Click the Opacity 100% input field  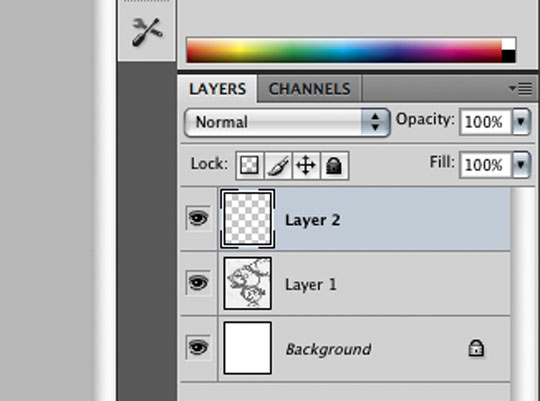tap(486, 122)
